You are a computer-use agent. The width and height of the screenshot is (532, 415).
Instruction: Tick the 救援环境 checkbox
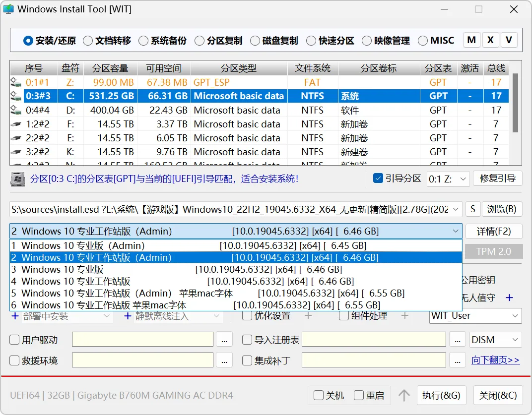[x=14, y=360]
